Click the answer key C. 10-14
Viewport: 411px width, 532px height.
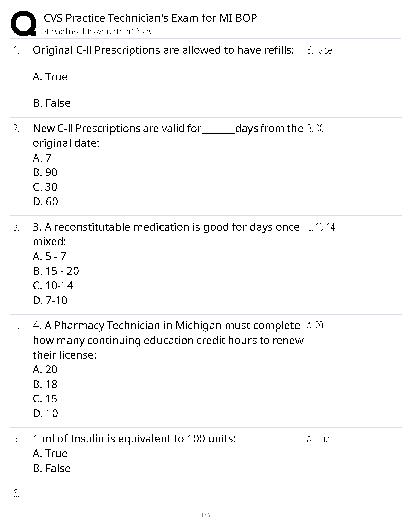pyautogui.click(x=321, y=227)
